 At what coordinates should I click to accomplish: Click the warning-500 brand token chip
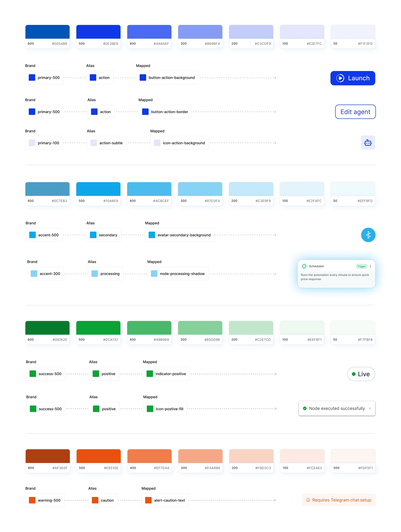click(x=45, y=500)
